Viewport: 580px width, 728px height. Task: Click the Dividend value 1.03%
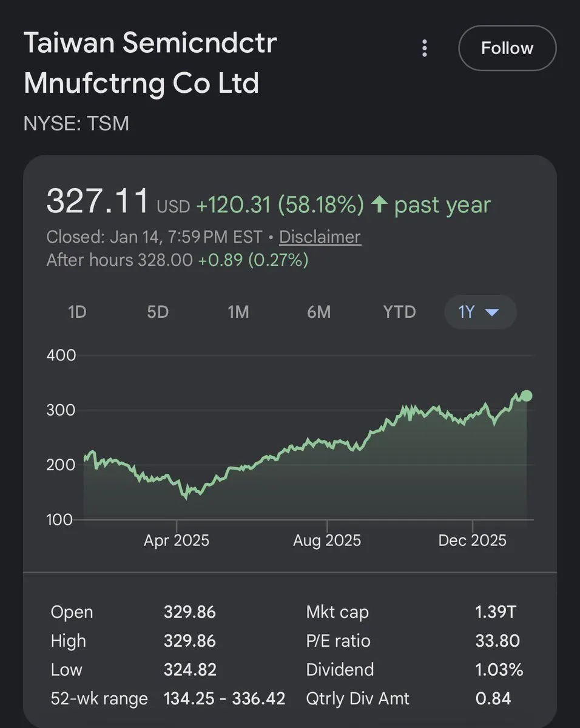pos(499,670)
